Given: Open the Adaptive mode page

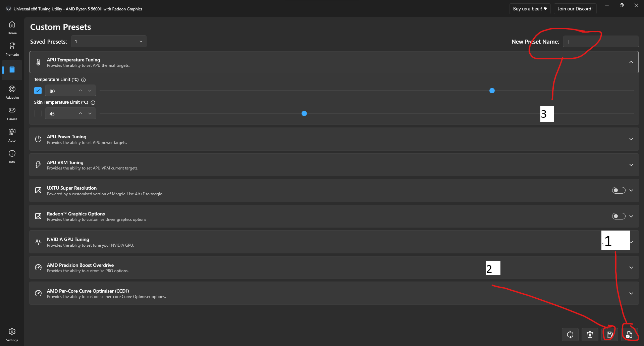Looking at the screenshot, I should 12,92.
